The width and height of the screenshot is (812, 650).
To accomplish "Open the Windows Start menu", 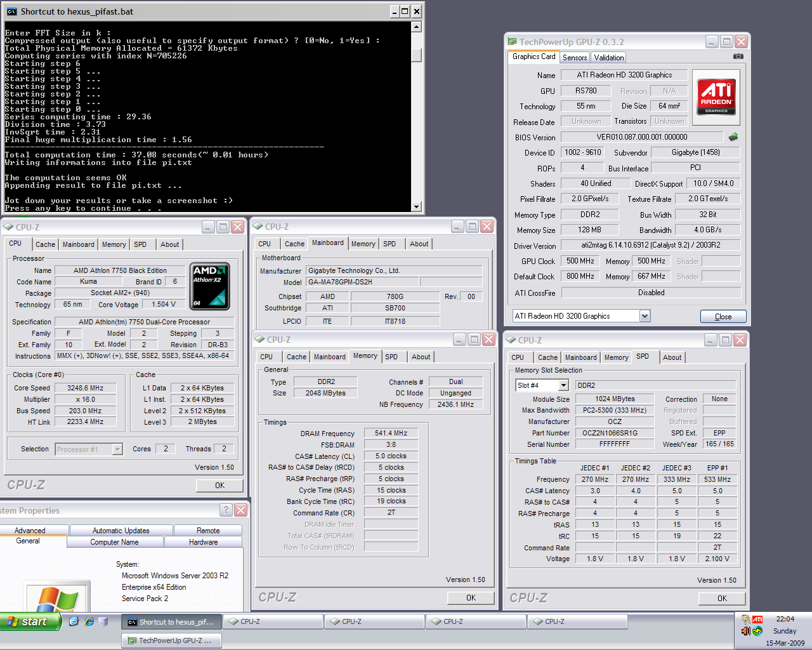I will (30, 621).
